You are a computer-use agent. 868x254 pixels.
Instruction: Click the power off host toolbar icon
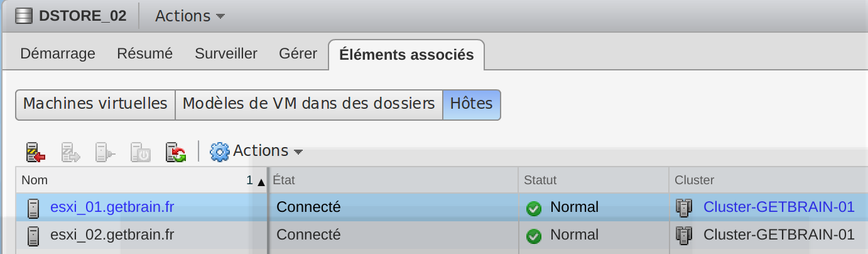tap(140, 152)
